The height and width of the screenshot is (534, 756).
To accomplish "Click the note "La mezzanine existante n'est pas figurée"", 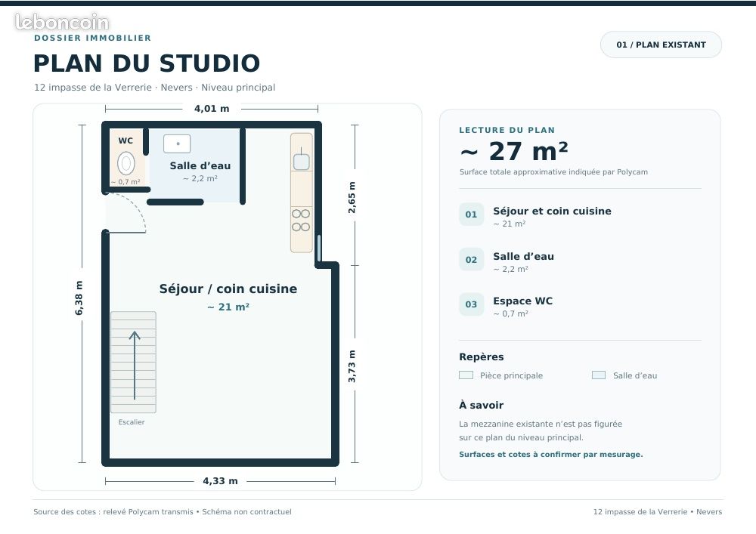I will click(541, 424).
